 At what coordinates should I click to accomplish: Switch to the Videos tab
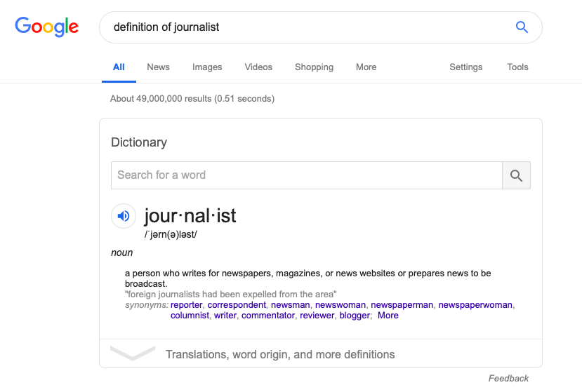258,67
